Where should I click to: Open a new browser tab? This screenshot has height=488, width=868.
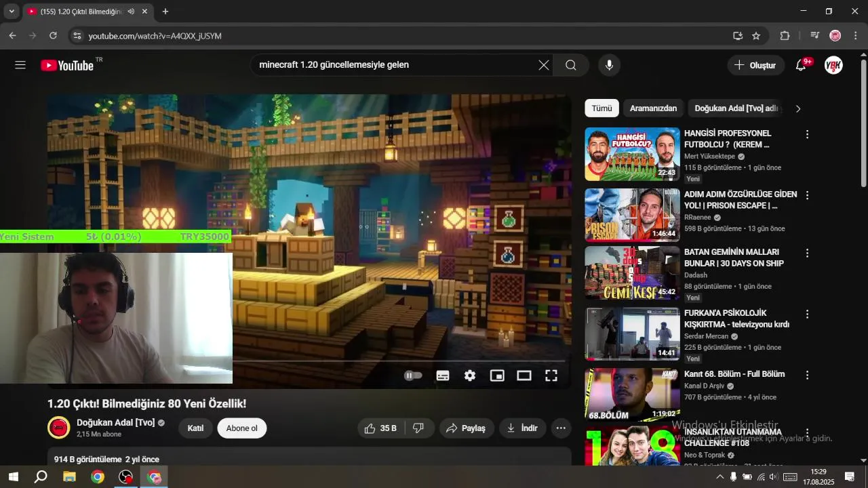(165, 12)
